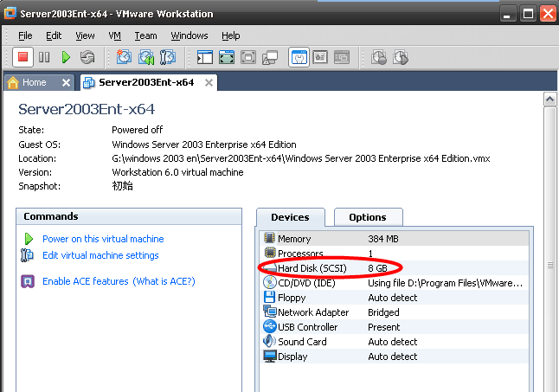
Task: Close the Home tab
Action: click(66, 83)
